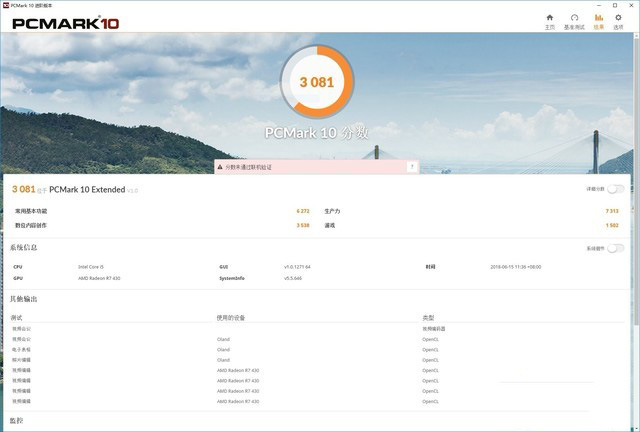Click the 类型 column header
This screenshot has height=432, width=640.
(428, 318)
